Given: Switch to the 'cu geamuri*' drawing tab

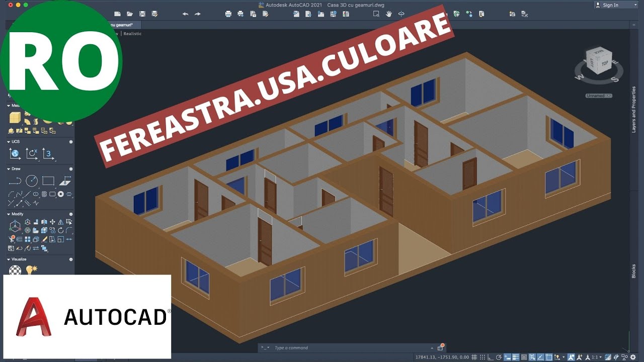Looking at the screenshot, I should click(125, 24).
